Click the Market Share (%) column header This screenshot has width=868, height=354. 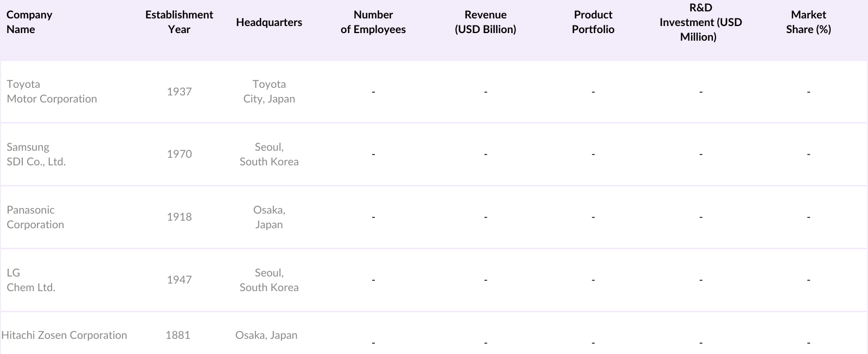tap(808, 22)
